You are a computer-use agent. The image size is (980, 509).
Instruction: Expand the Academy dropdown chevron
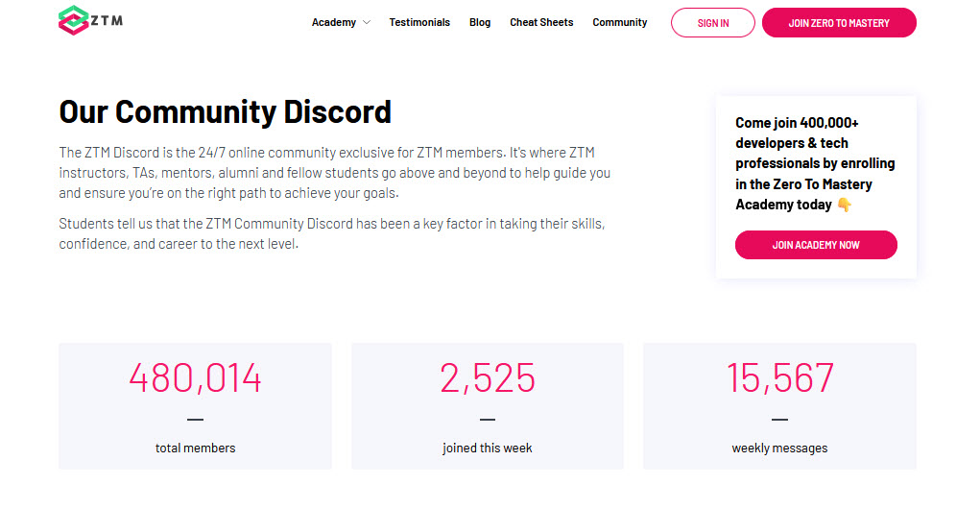tap(367, 22)
